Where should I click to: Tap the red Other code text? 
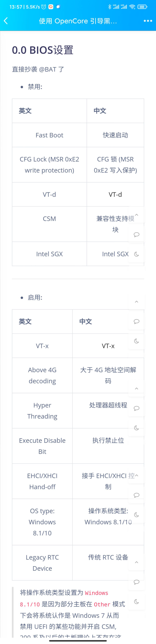tap(102, 604)
